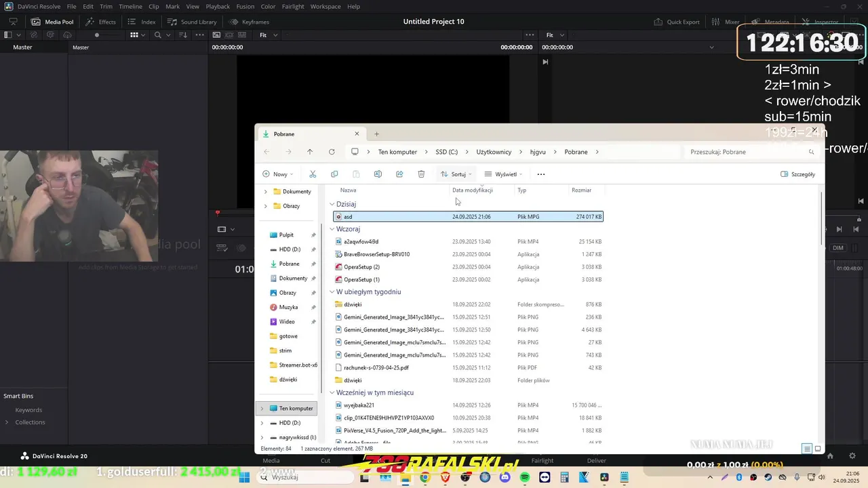Open the File menu in DaVinci Resolve
Screen dimensions: 868x488
71,6
